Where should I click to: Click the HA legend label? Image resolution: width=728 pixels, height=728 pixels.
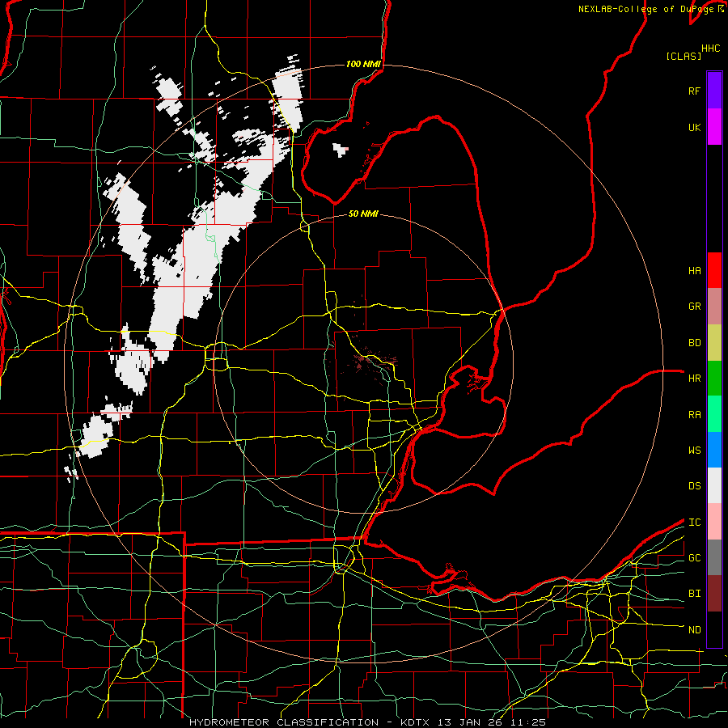click(x=695, y=270)
